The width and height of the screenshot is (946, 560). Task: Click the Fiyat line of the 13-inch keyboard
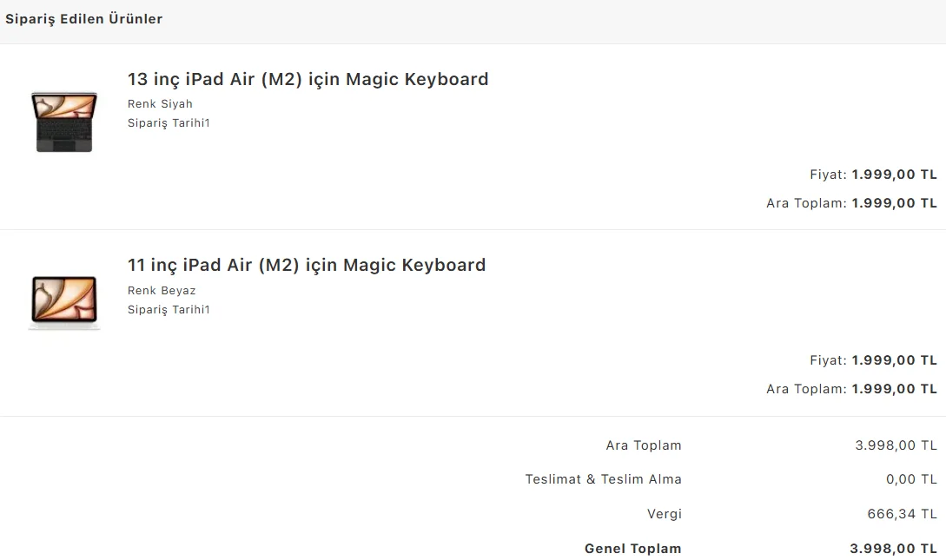[873, 175]
